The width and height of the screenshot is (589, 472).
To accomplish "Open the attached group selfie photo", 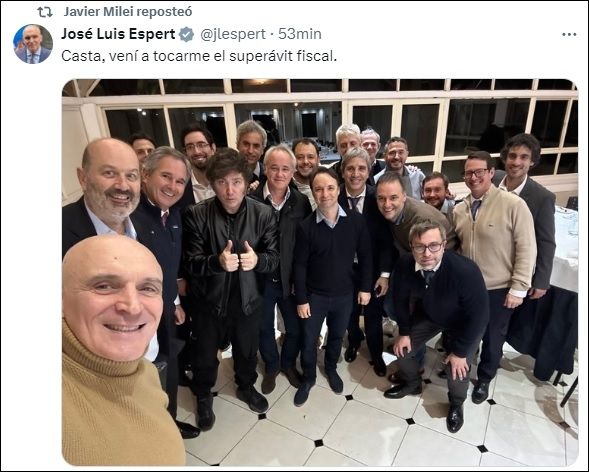I will (x=320, y=272).
